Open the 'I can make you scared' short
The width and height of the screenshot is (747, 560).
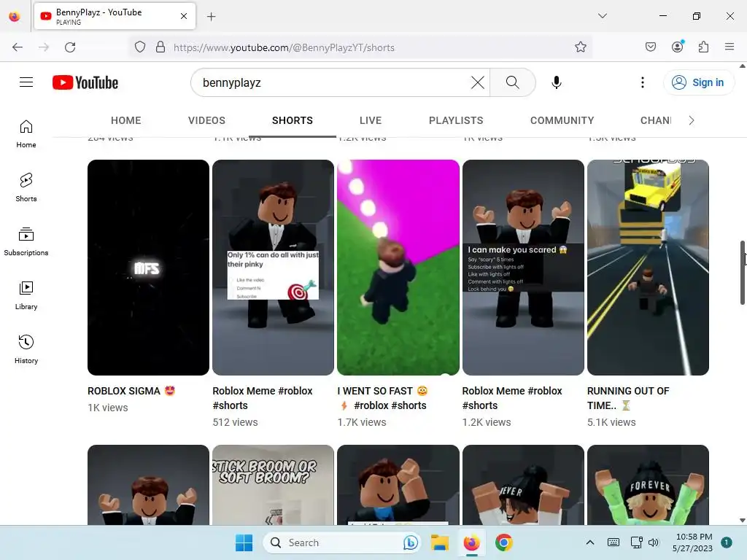pyautogui.click(x=523, y=267)
